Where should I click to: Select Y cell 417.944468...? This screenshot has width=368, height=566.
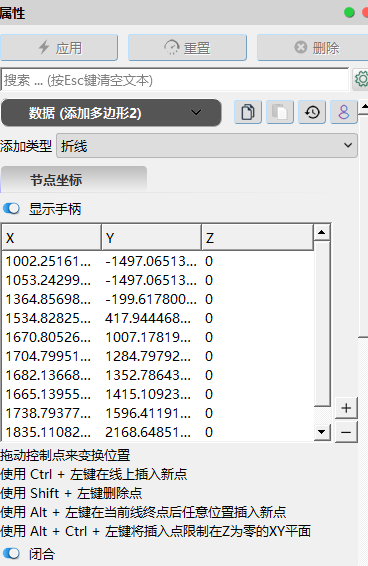click(151, 318)
